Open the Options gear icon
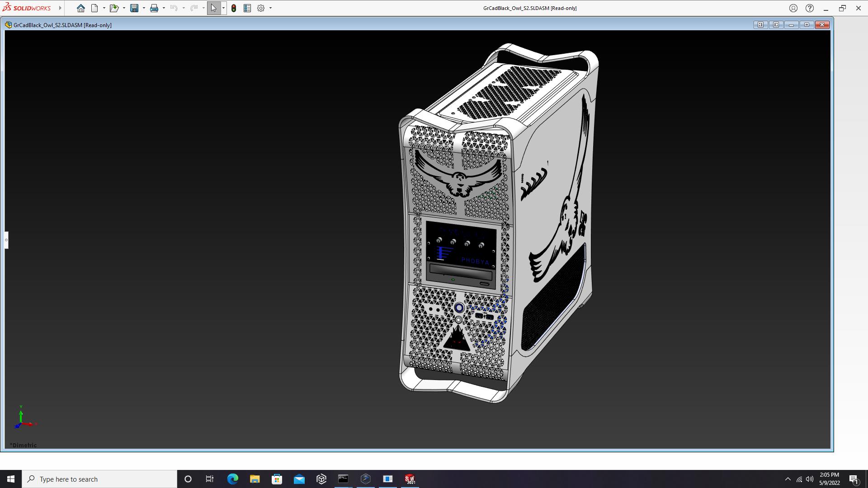Viewport: 868px width, 488px height. tap(261, 8)
